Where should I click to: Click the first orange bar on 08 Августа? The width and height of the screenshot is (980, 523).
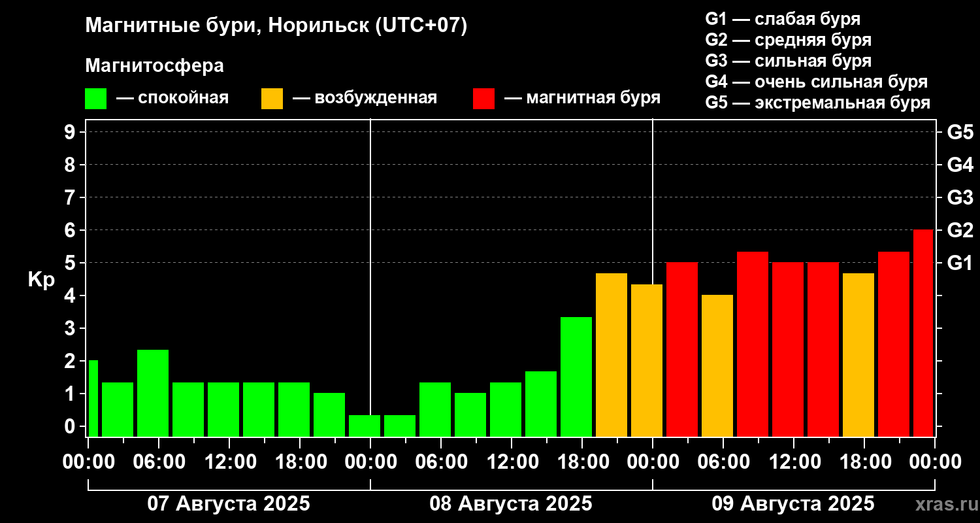tap(612, 355)
